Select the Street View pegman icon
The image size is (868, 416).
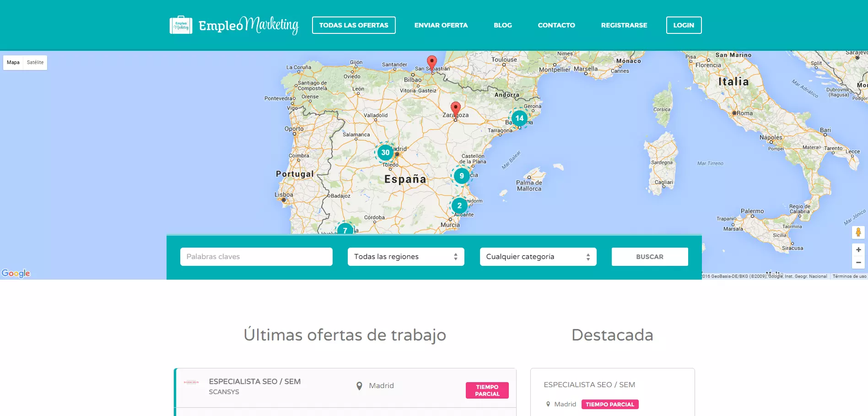coord(858,232)
